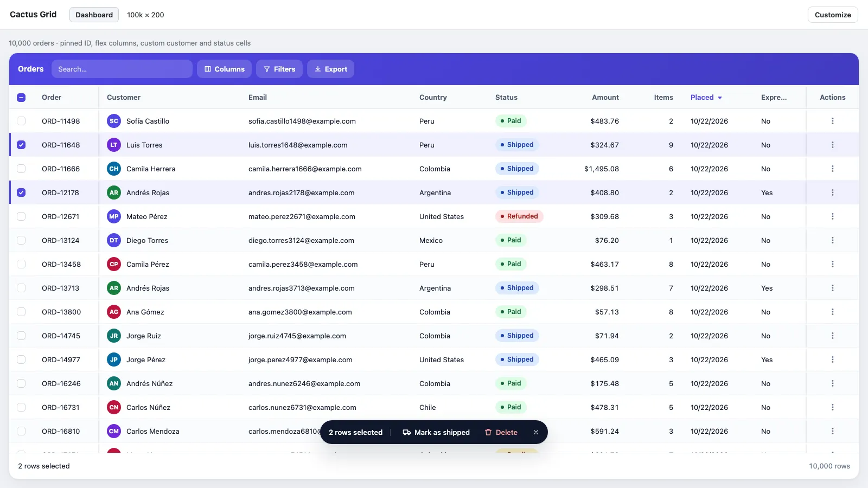Open the Columns chooser
This screenshot has height=488, width=868.
pos(224,69)
